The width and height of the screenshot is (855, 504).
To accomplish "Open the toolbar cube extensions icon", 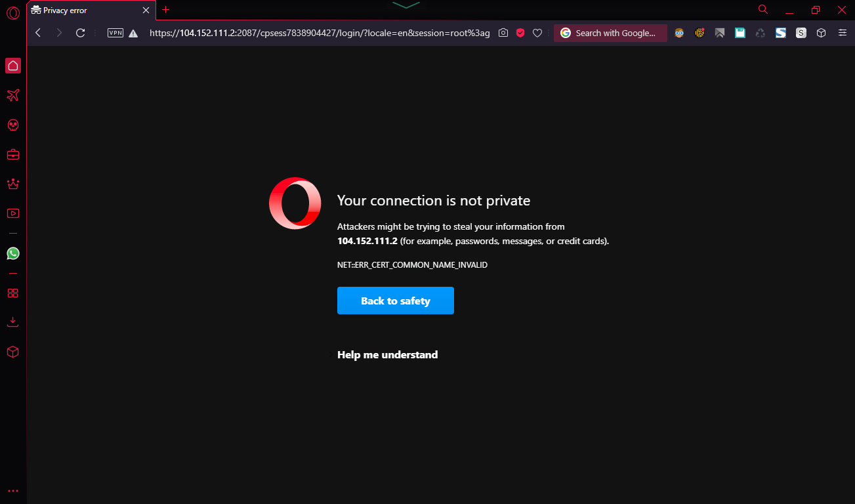I will tap(821, 33).
